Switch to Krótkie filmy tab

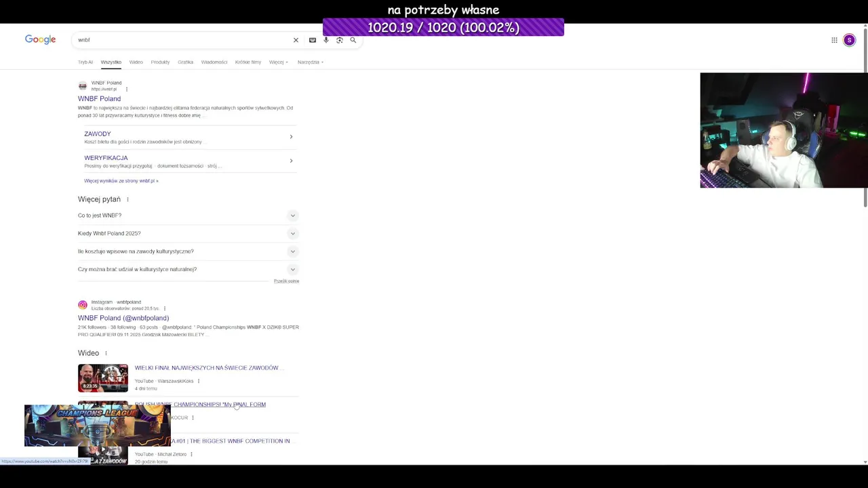click(248, 62)
